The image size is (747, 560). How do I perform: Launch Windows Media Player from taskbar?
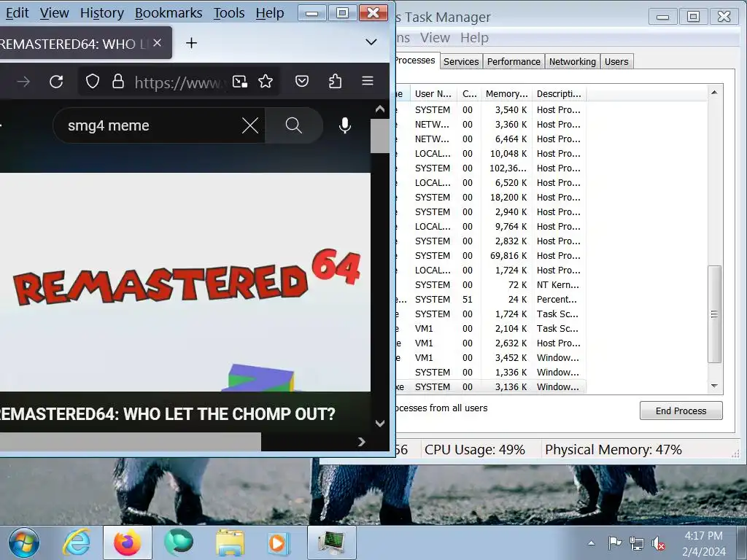[278, 542]
